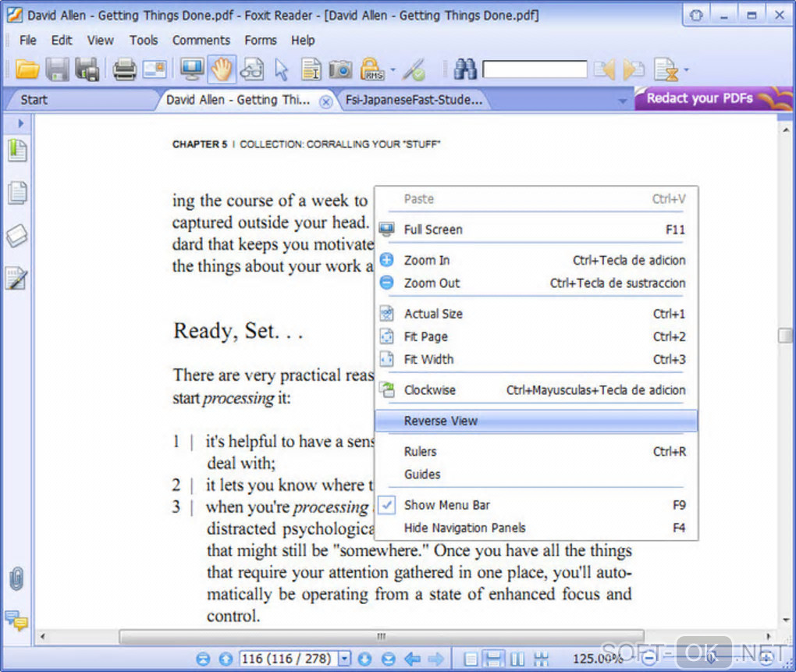Click the binoculars Find icon
Image resolution: width=796 pixels, height=672 pixels.
(x=465, y=69)
